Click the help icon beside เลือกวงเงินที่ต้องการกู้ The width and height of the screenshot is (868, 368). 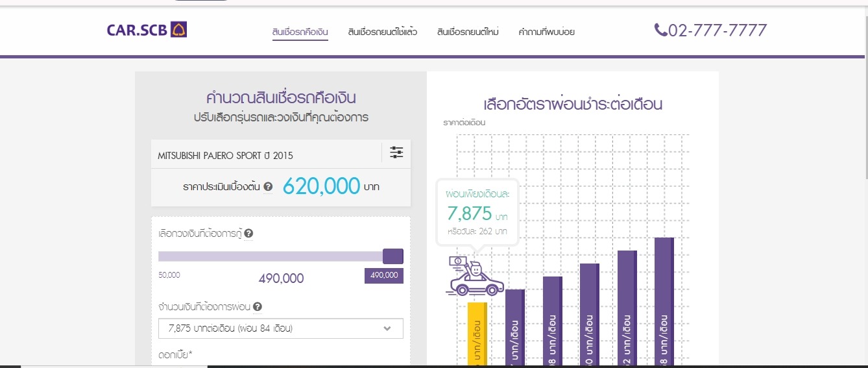pyautogui.click(x=248, y=234)
